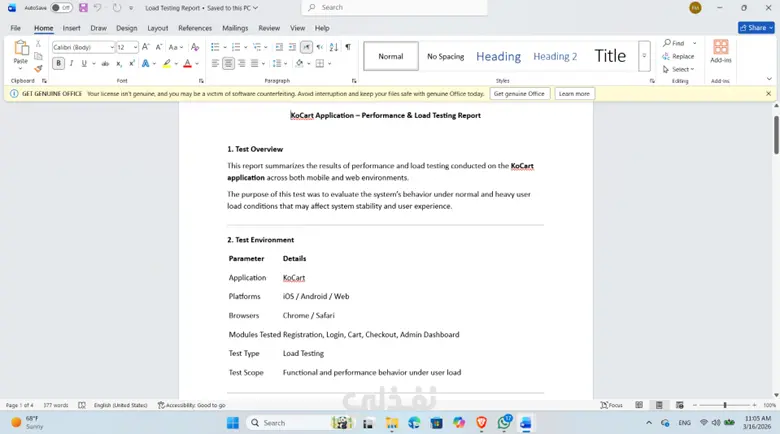Viewport: 780px width, 434px height.
Task: Click the Get genuine Office button
Action: pos(519,94)
